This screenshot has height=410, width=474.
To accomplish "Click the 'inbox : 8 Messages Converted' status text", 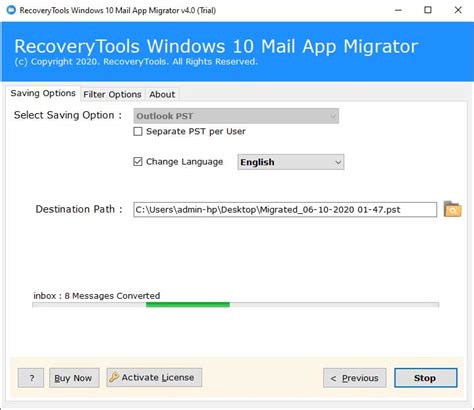I will [97, 296].
